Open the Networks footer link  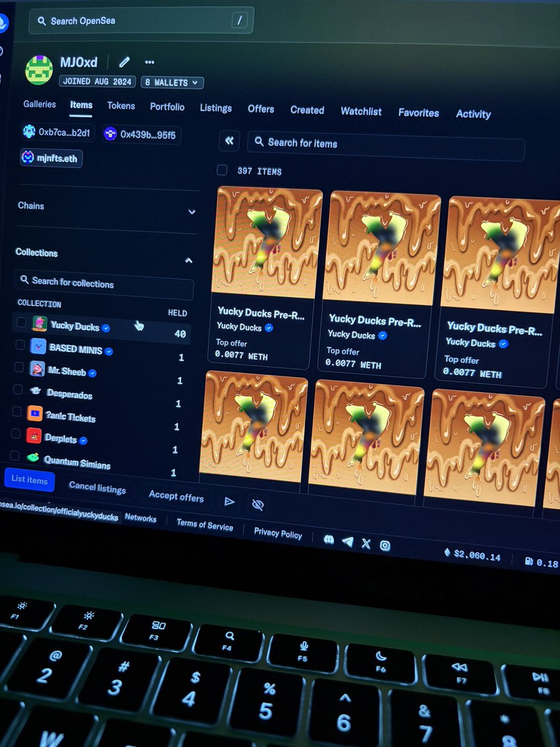(x=141, y=518)
